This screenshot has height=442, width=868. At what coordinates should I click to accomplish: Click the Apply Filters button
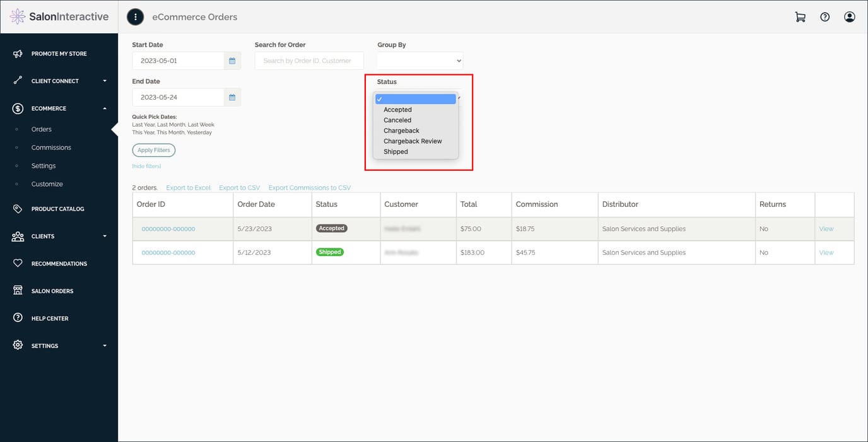[154, 150]
